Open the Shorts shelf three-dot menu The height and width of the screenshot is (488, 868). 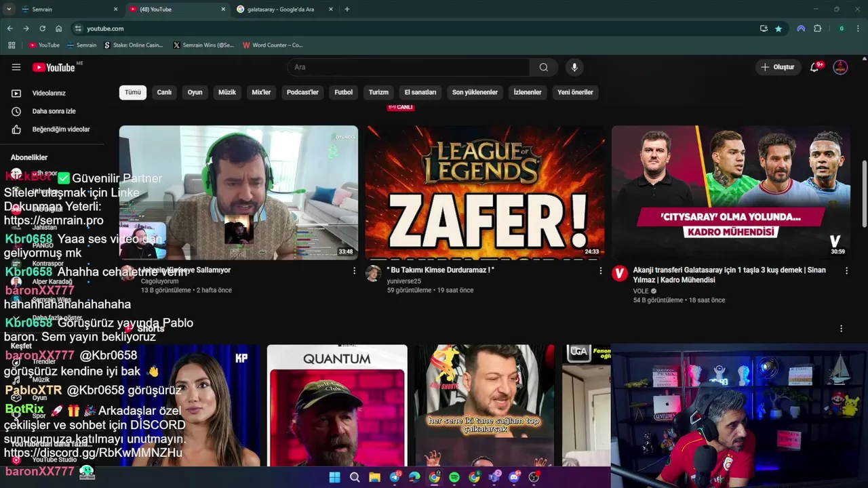842,329
